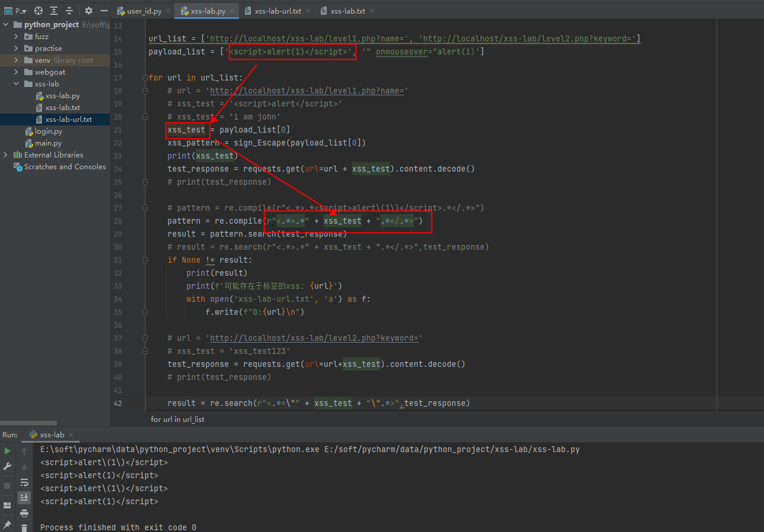Viewport: 764px width, 532px height.
Task: Close the user_id.py tab
Action: click(167, 11)
